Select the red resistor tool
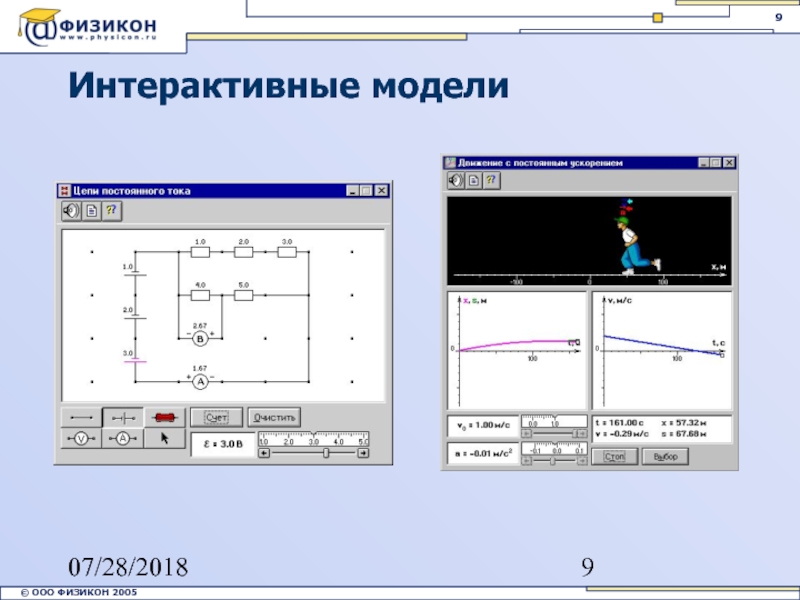Viewport: 800px width, 600px height. click(x=164, y=418)
